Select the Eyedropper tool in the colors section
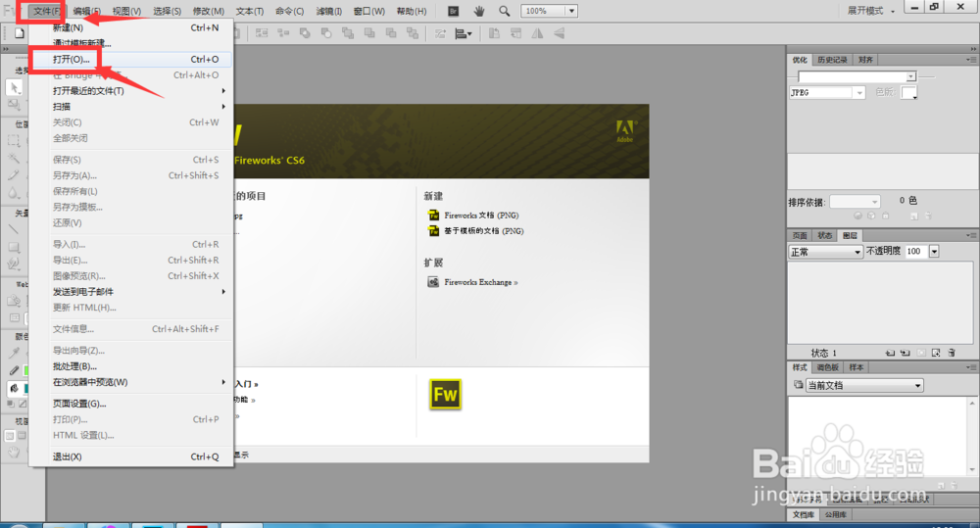Screen dimensions: 980x528 pos(14,353)
